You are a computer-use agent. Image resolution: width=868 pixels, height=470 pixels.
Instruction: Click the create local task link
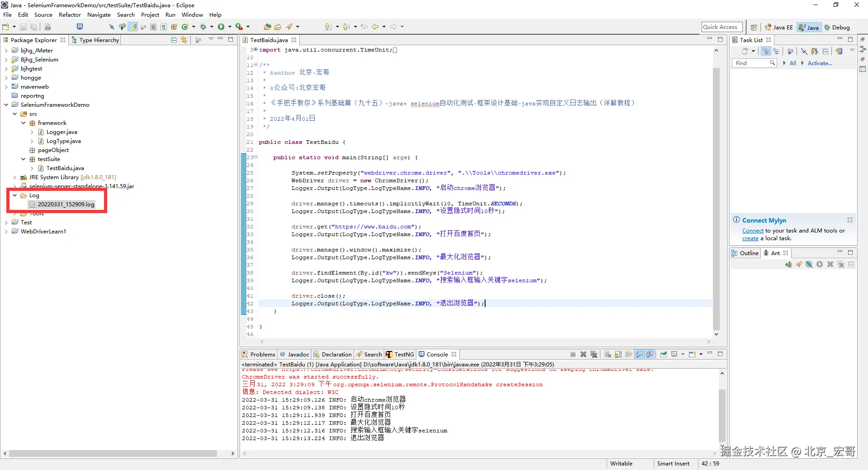(x=750, y=238)
